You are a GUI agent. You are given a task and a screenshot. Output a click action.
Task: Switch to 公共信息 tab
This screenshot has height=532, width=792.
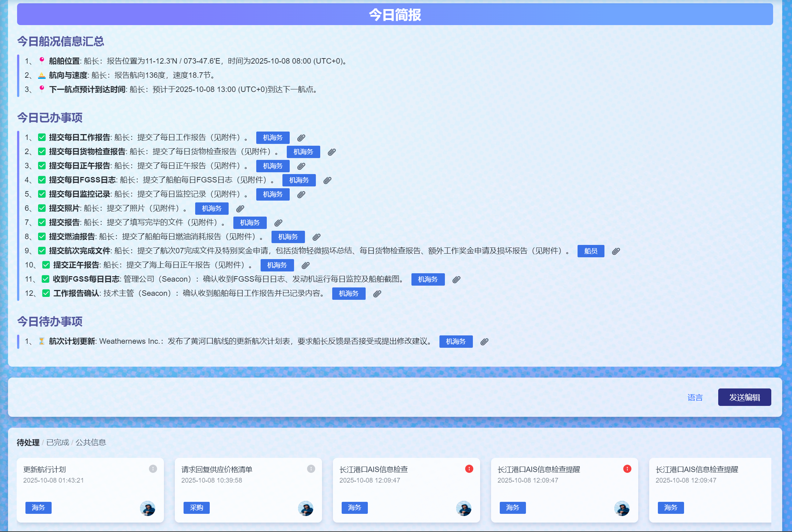tap(91, 443)
